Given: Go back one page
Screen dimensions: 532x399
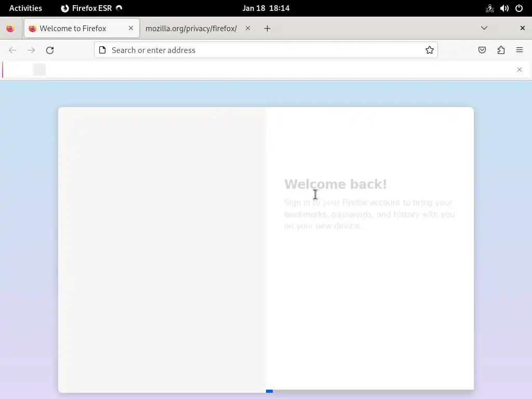Looking at the screenshot, I should pos(12,50).
